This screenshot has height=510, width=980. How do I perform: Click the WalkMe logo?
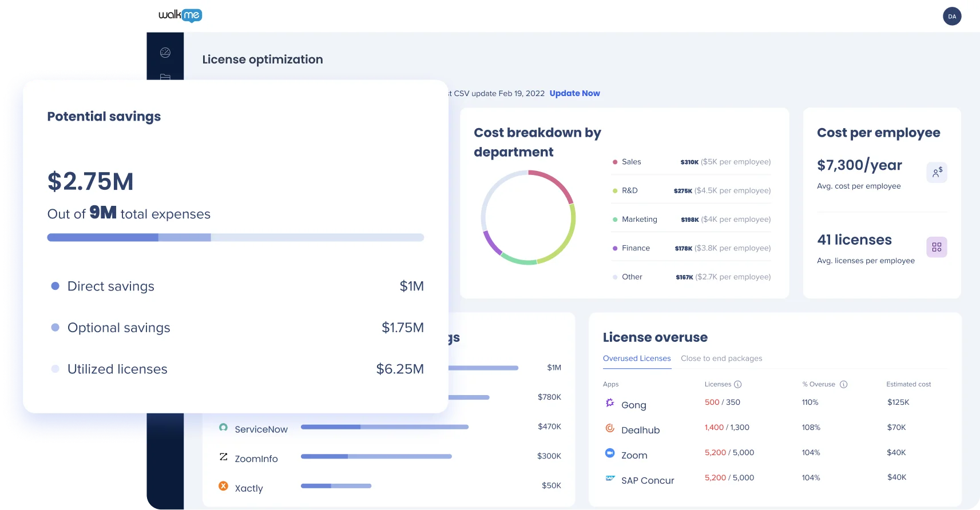pos(180,15)
